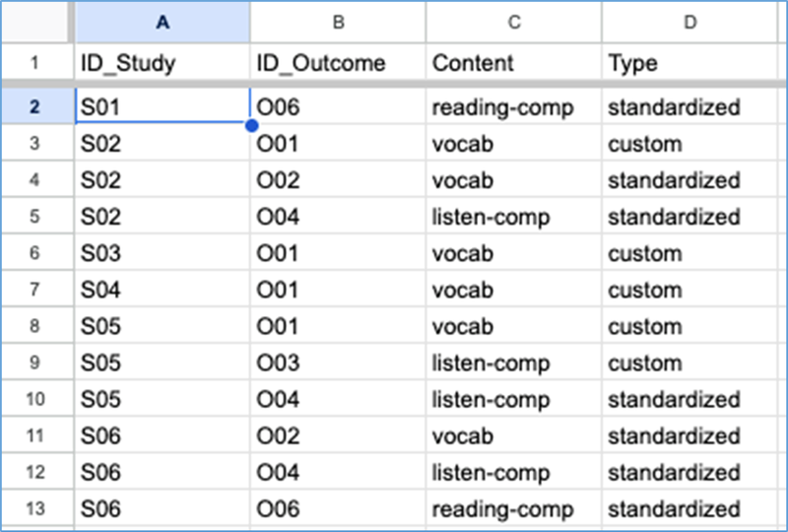Select row 1 header
788x532 pixels.
pyautogui.click(x=35, y=63)
